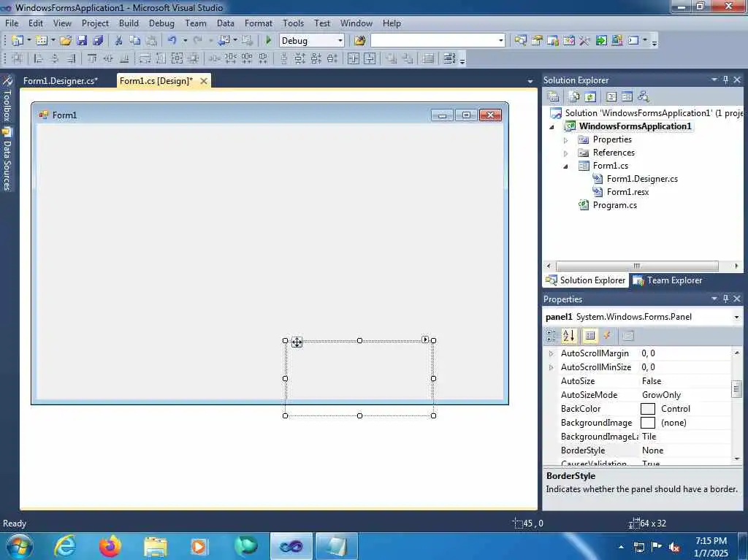Launch Firefox from the taskbar
This screenshot has height=560, width=748.
110,546
